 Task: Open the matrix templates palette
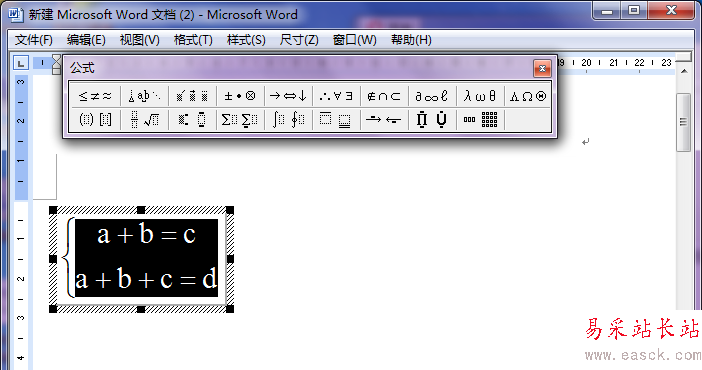480,120
